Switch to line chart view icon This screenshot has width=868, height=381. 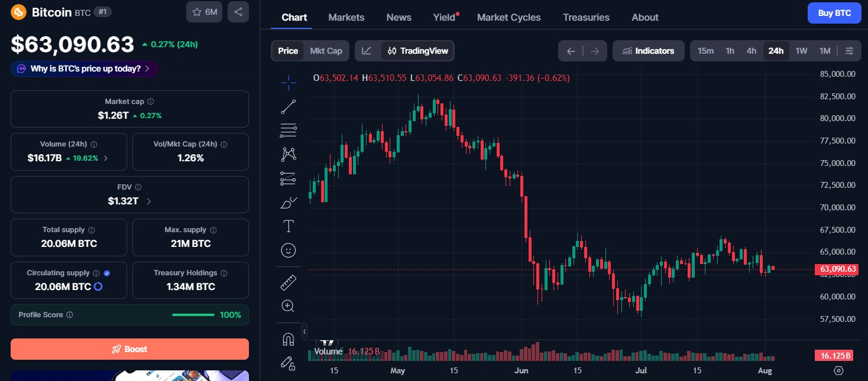coord(367,51)
